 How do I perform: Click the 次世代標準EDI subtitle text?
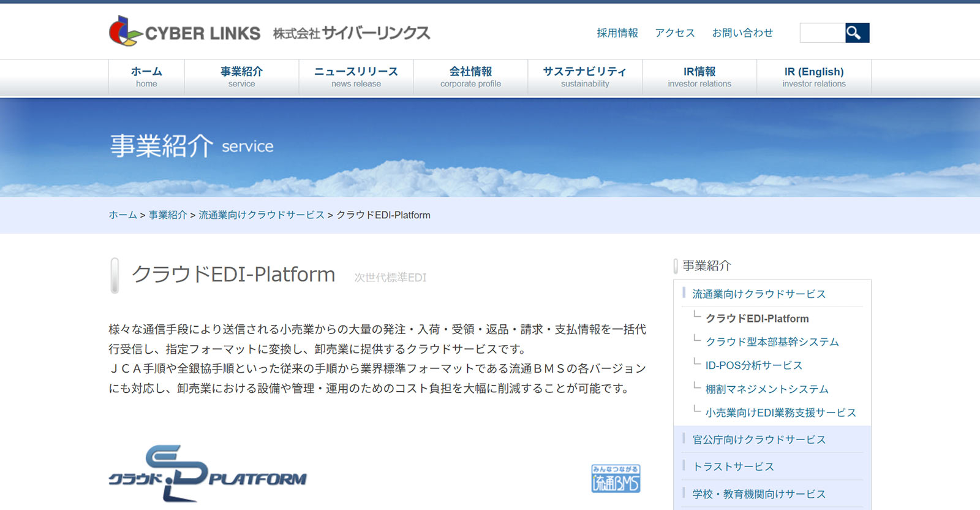point(390,278)
